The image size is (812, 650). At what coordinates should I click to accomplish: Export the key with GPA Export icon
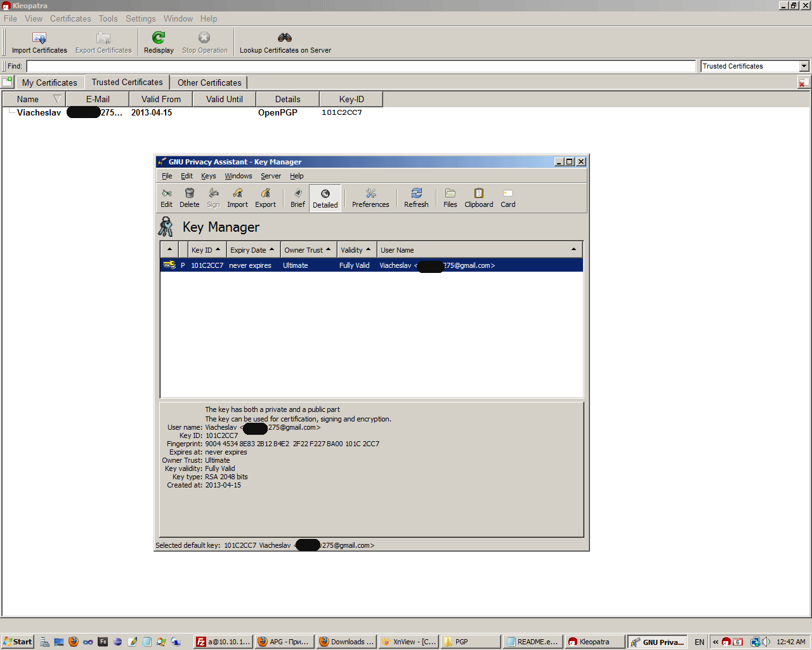pos(265,198)
